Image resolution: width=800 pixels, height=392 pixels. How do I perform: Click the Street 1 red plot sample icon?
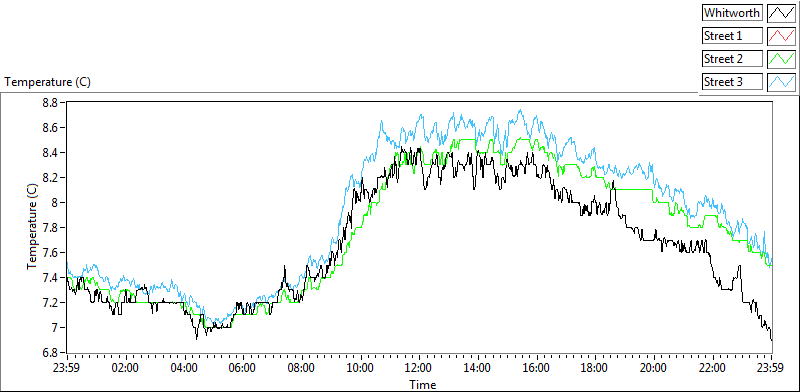click(x=781, y=36)
